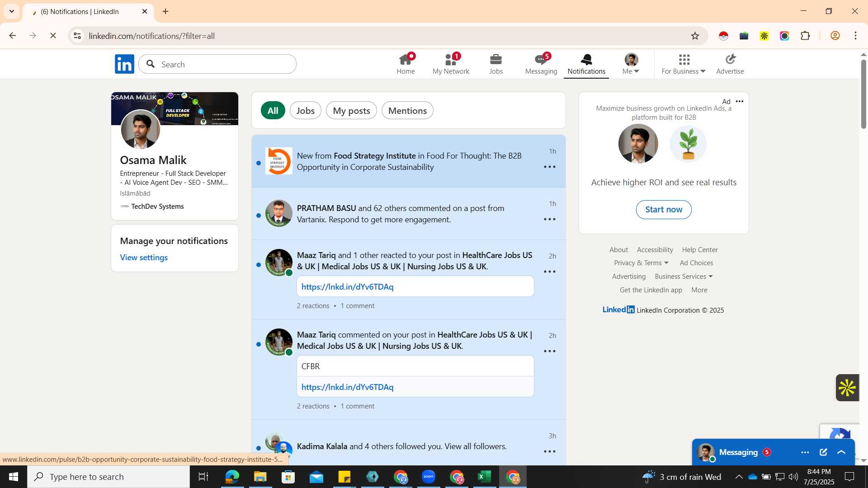Select the Notifications | LinkedIn browser tab

[x=88, y=12]
